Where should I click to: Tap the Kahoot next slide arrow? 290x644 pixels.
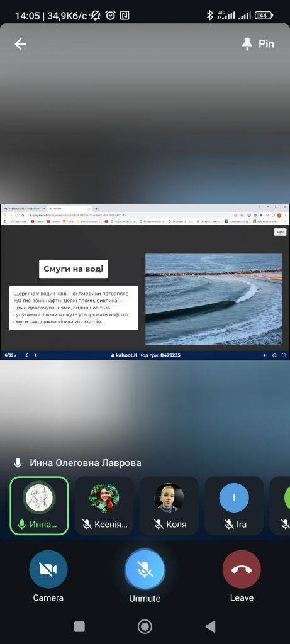click(35, 355)
